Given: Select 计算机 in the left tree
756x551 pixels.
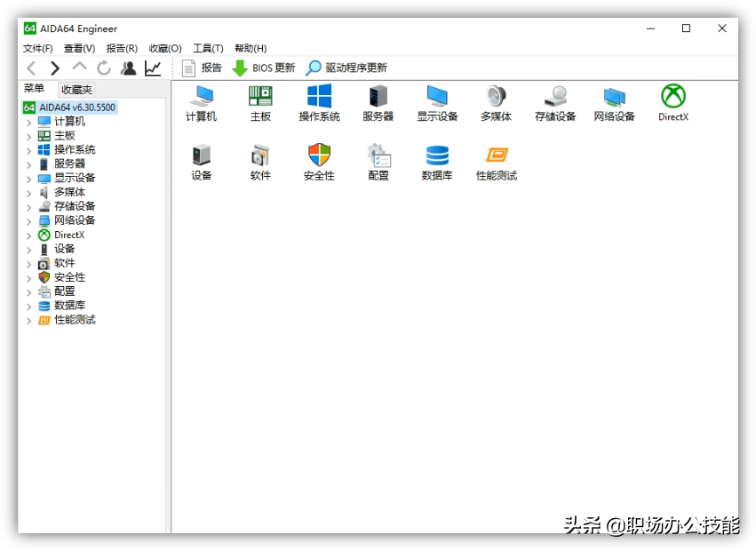Looking at the screenshot, I should tap(69, 122).
